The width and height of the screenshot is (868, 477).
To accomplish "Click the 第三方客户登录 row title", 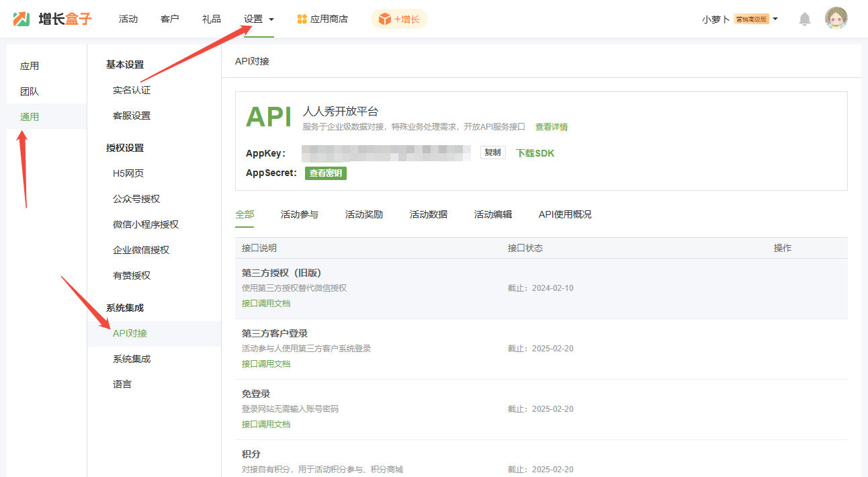I will click(275, 333).
